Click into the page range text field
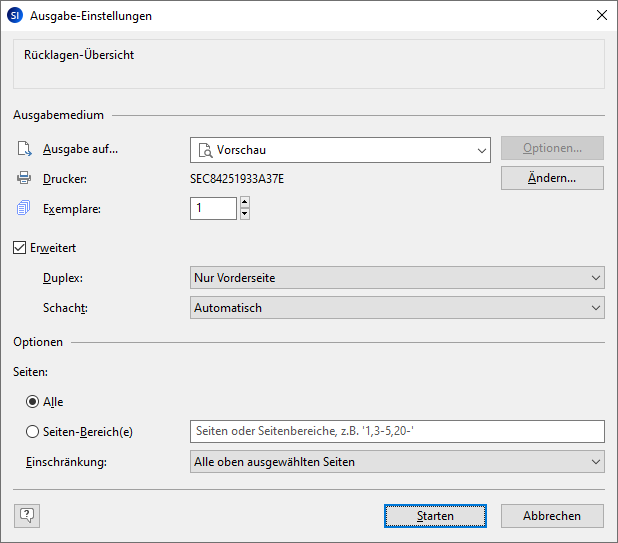This screenshot has height=543, width=618. point(397,431)
